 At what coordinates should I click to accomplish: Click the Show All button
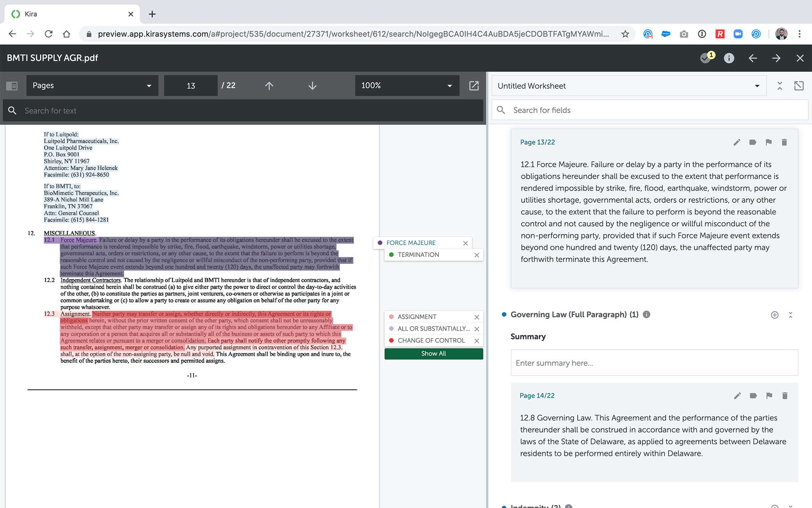pos(433,353)
